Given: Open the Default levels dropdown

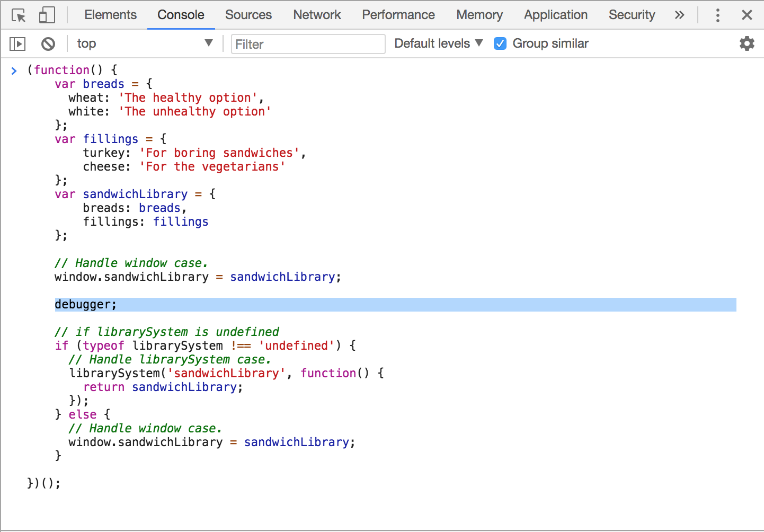Looking at the screenshot, I should click(x=439, y=43).
